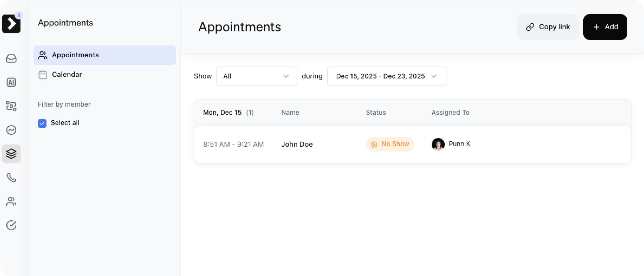Open the contacts people sidebar icon
This screenshot has height=276, width=644.
coord(11,201)
